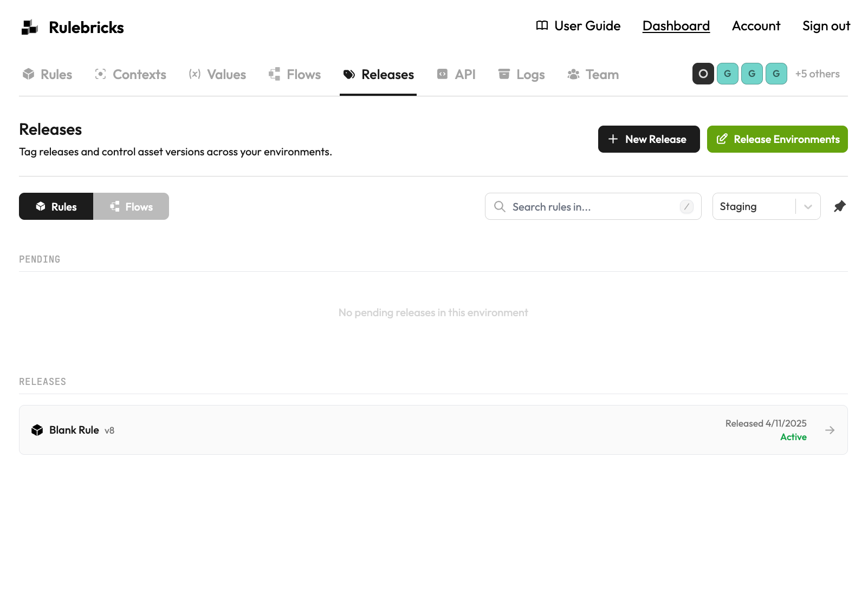Select the Rules cube icon in navigation
The height and width of the screenshot is (595, 868).
[x=28, y=74]
